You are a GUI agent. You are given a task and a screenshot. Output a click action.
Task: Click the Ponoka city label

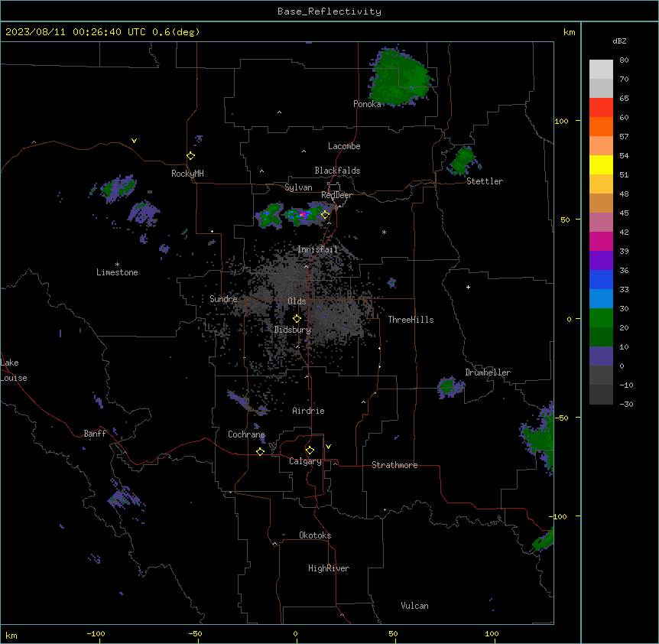point(367,104)
